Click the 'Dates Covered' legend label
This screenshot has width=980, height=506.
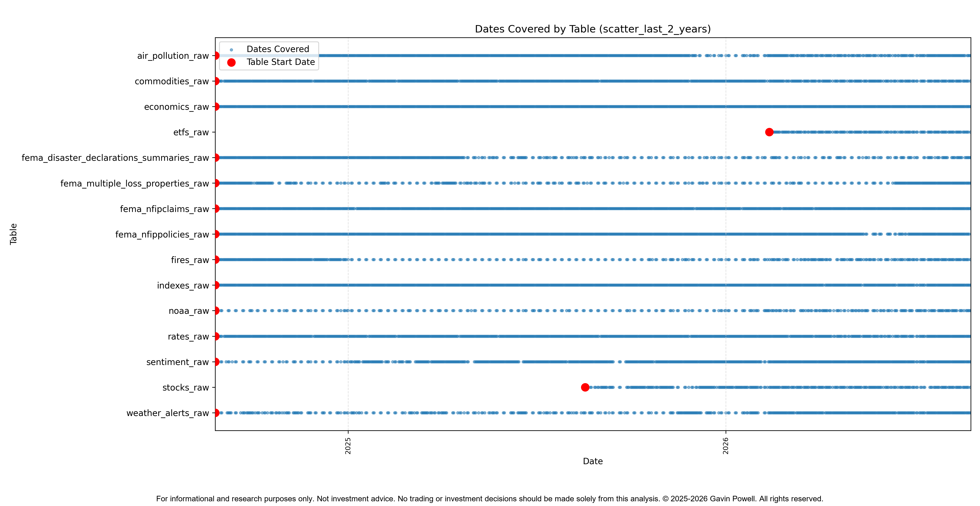[x=278, y=49]
